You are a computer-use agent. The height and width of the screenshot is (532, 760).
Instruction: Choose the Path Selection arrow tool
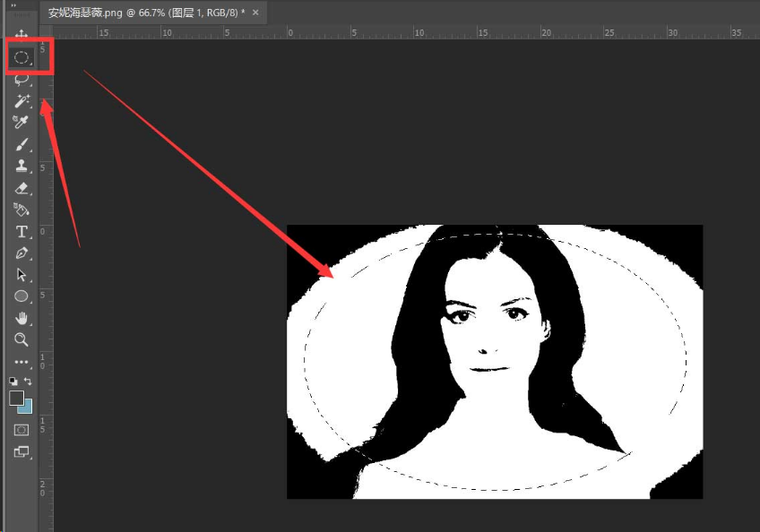22,275
